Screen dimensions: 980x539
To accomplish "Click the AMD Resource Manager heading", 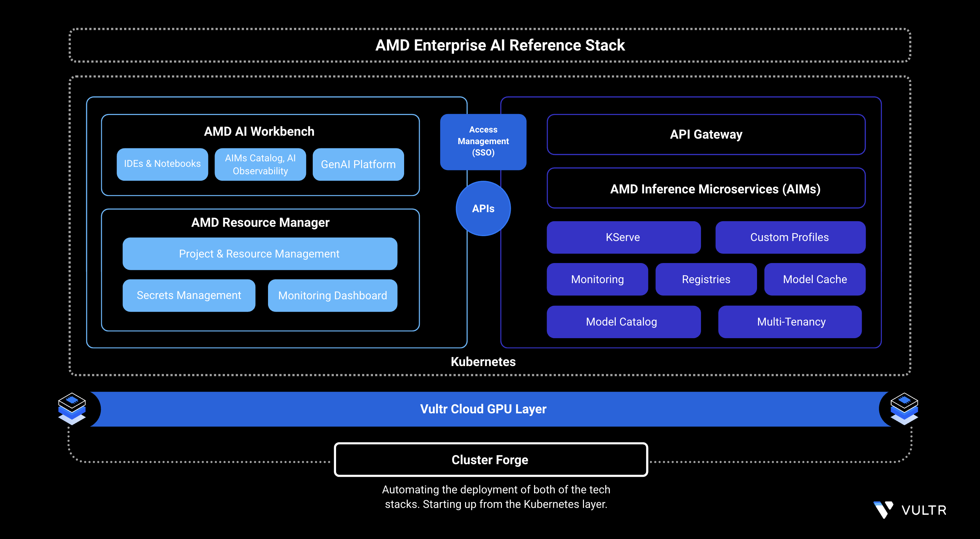I will pos(260,223).
